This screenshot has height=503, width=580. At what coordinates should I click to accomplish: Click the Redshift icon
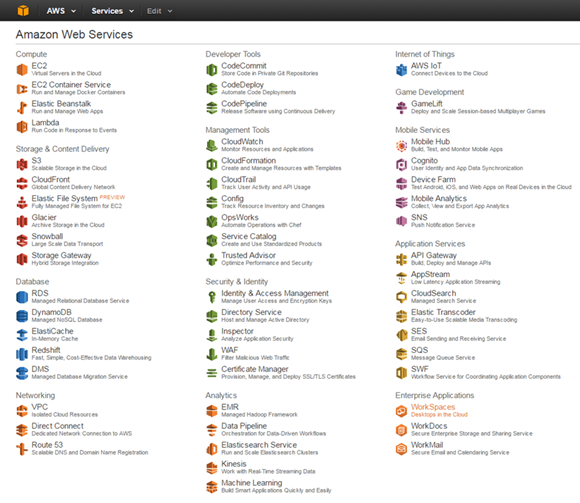pos(22,354)
